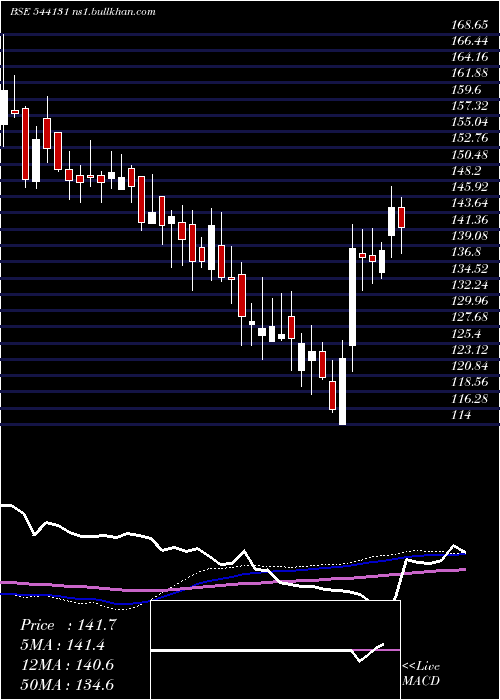Click the most recent red candlestick

401,217
